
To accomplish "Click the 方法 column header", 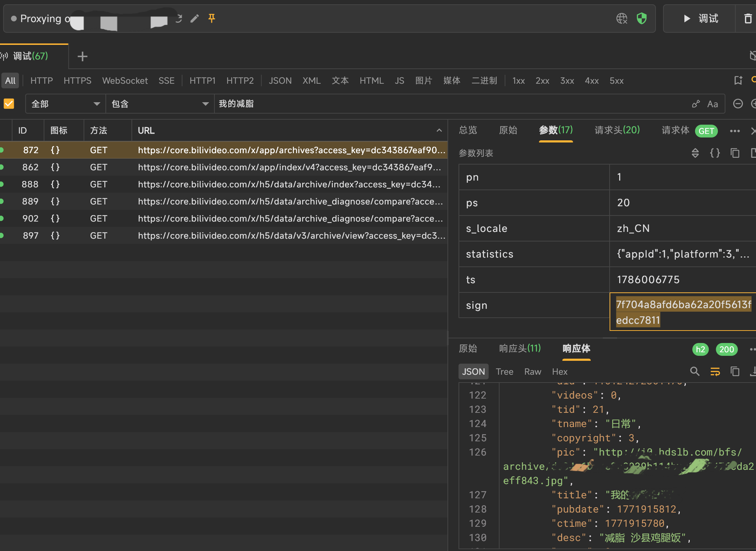I will (x=99, y=130).
